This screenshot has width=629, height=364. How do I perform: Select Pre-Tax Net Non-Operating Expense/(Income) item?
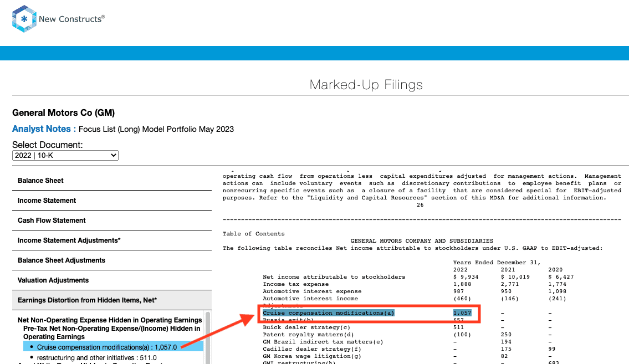click(111, 333)
